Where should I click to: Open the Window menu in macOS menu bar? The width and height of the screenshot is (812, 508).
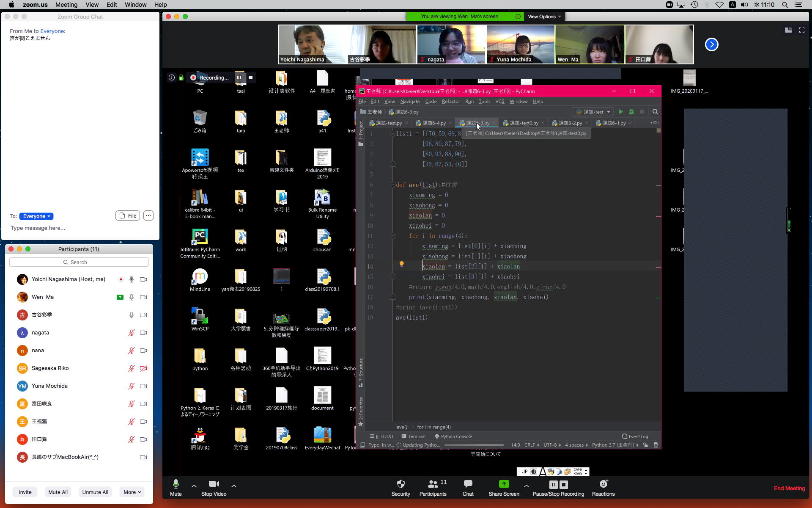[135, 5]
